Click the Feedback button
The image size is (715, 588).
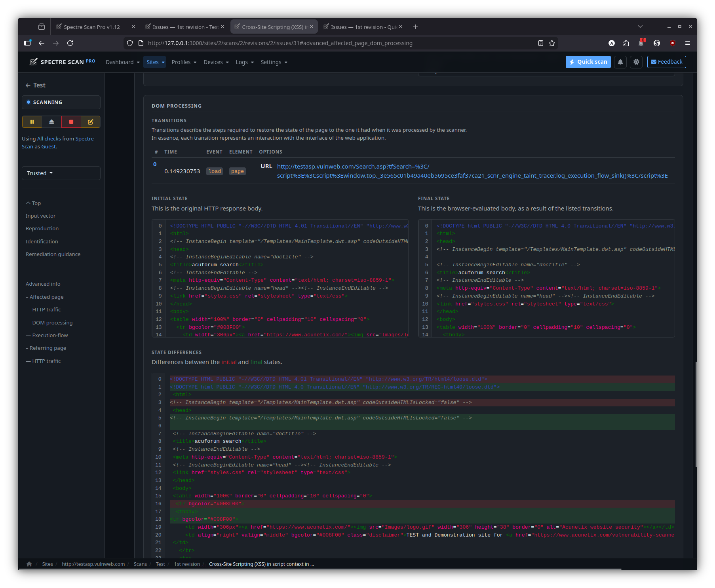click(667, 62)
